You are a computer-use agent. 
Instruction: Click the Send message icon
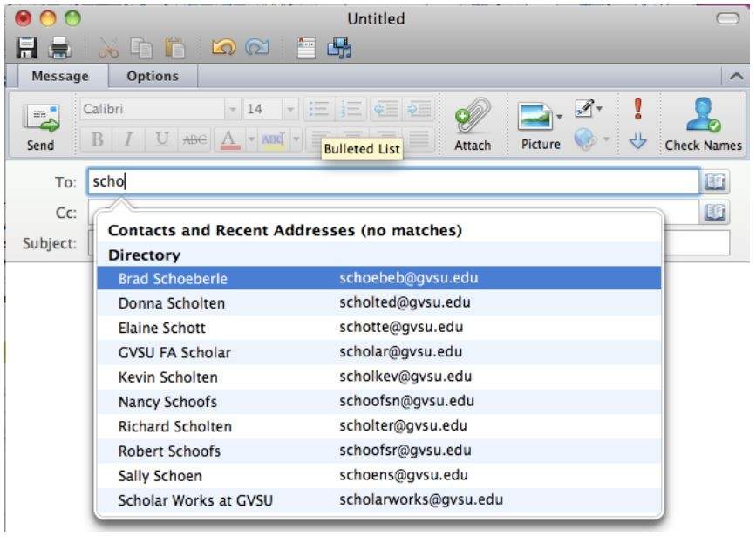pos(40,126)
